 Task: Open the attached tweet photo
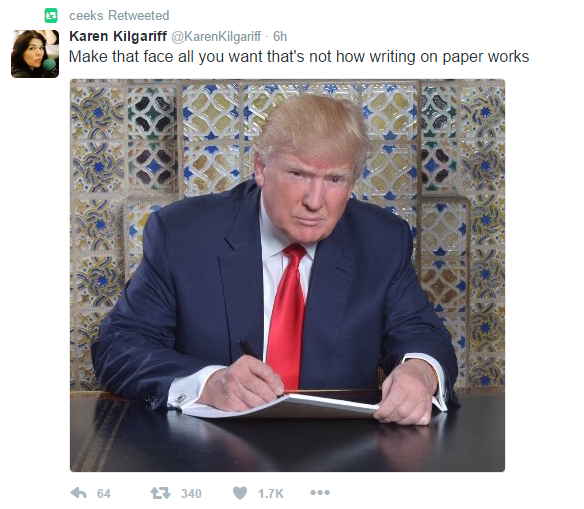pos(287,275)
